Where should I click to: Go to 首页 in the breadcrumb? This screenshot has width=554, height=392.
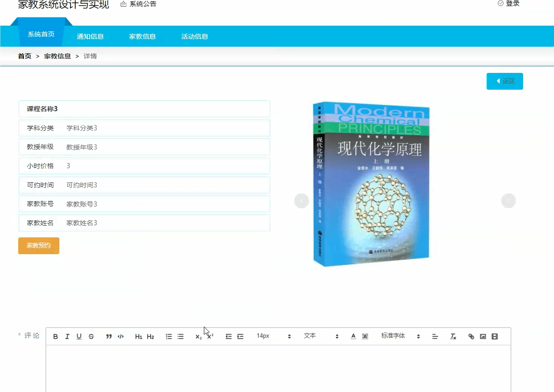click(x=25, y=56)
